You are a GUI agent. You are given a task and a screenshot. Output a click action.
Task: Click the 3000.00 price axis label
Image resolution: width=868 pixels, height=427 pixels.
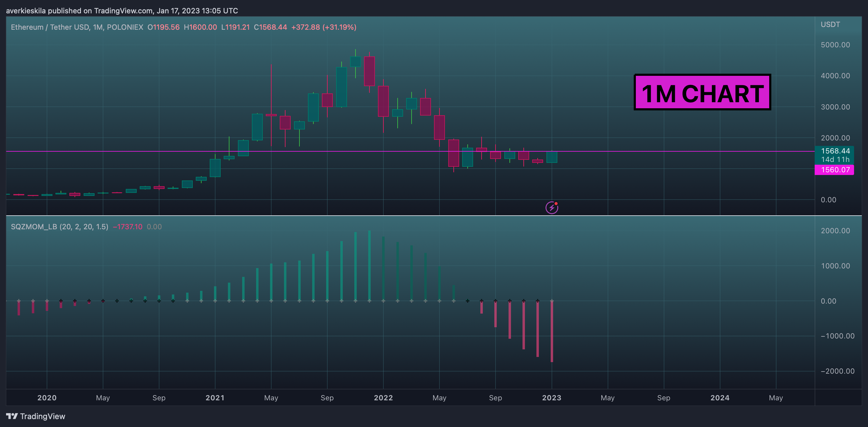click(835, 107)
